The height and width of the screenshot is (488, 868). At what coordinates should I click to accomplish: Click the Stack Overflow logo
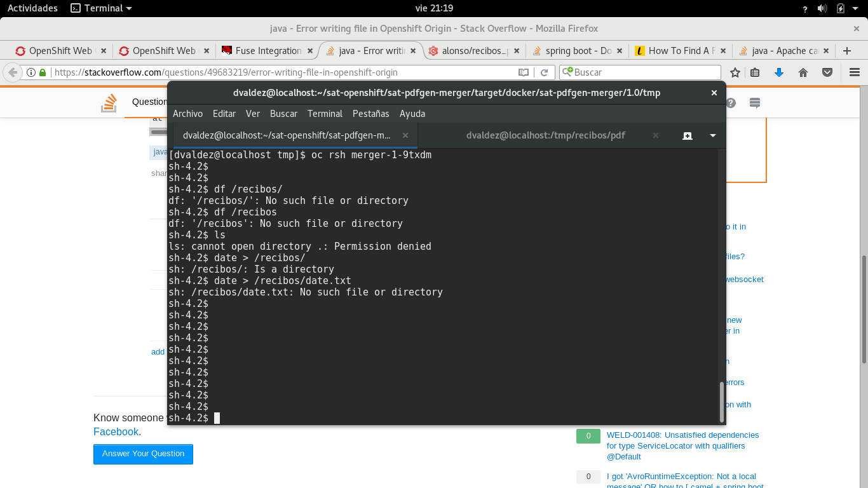(x=109, y=102)
